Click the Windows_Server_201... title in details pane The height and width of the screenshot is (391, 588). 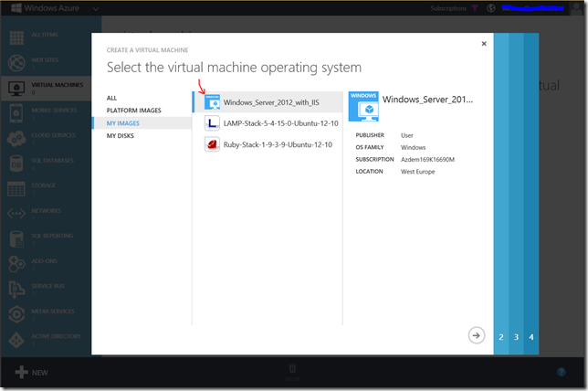pyautogui.click(x=427, y=100)
